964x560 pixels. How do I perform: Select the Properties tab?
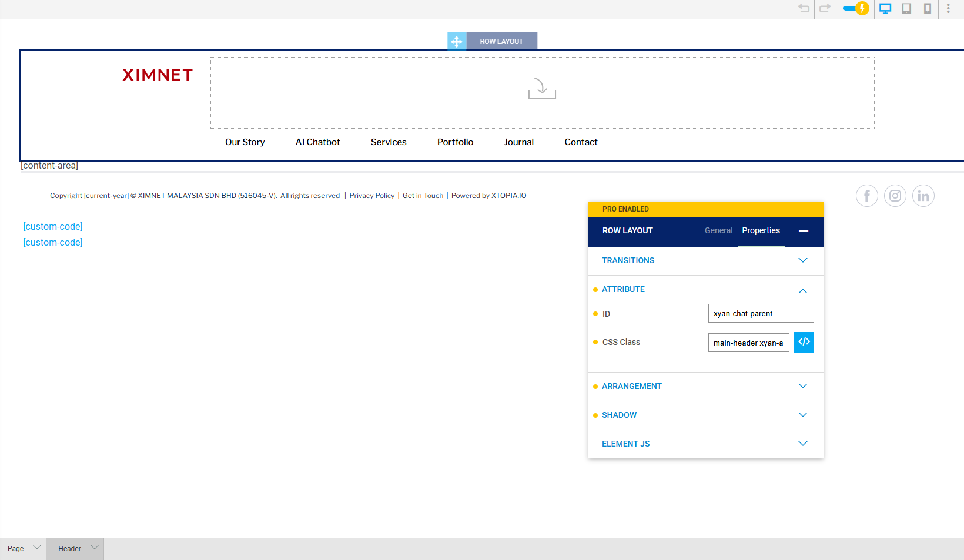point(761,230)
